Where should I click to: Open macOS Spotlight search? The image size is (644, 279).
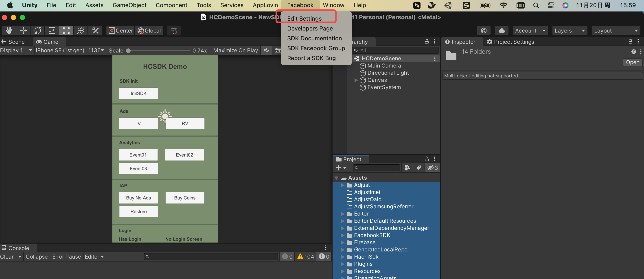[x=536, y=5]
